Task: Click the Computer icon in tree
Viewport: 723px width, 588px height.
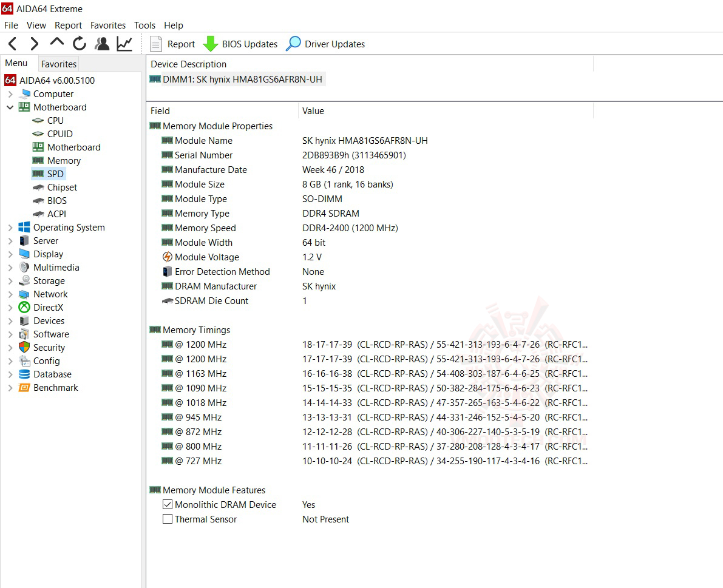Action: (24, 94)
